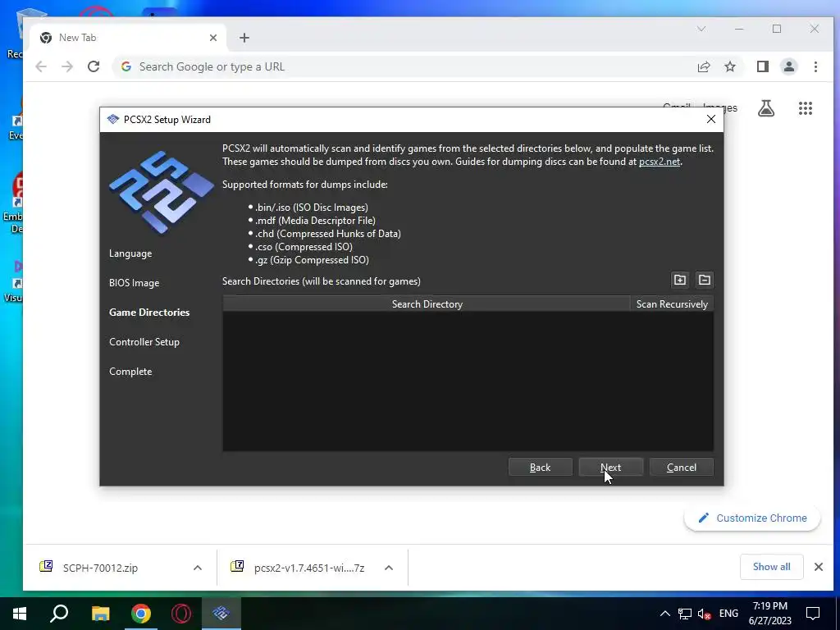
Task: Open File Explorer from taskbar
Action: [x=100, y=614]
